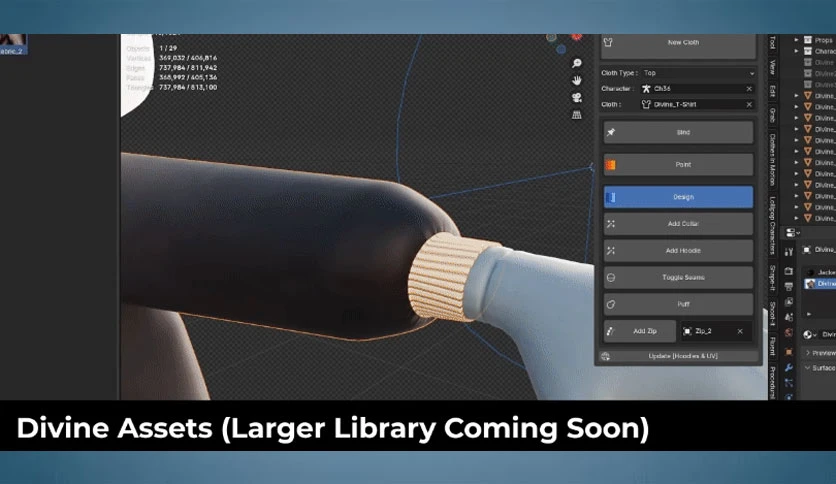This screenshot has height=484, width=836.
Task: Click the Props collection icon in outliner
Action: click(x=808, y=40)
